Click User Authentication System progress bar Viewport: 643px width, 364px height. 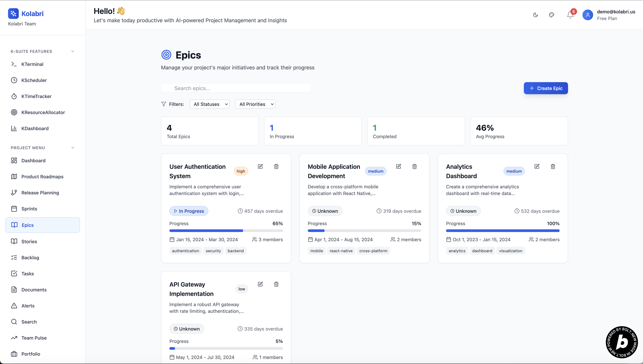pyautogui.click(x=226, y=231)
